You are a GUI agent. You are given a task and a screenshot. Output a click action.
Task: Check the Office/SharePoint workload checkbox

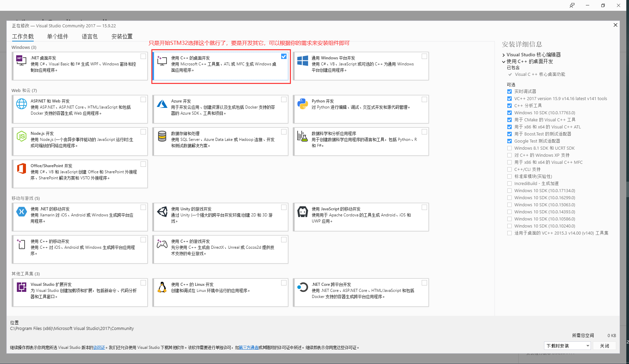click(143, 164)
